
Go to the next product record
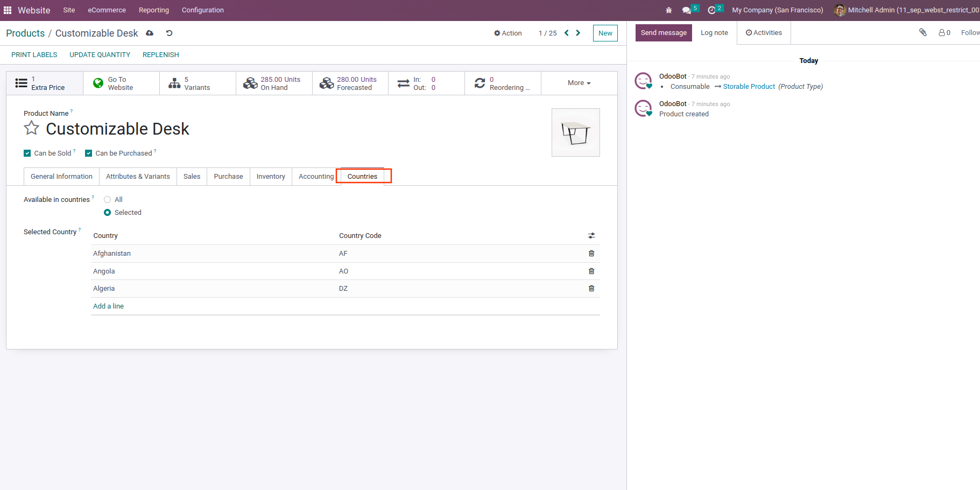coord(578,33)
